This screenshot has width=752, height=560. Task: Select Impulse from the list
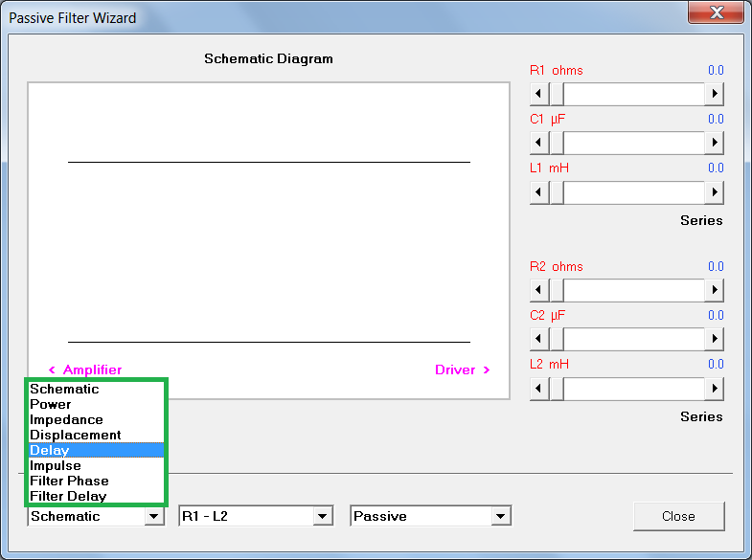tap(96, 465)
